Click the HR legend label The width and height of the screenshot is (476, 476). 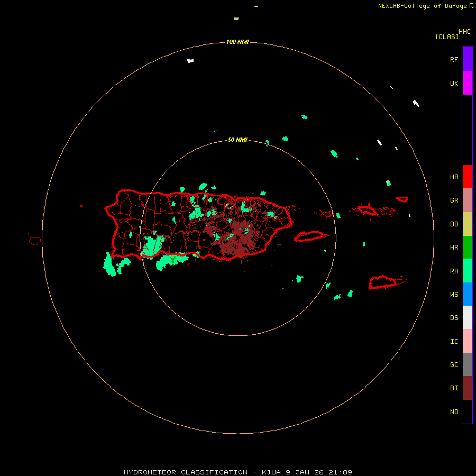[454, 248]
